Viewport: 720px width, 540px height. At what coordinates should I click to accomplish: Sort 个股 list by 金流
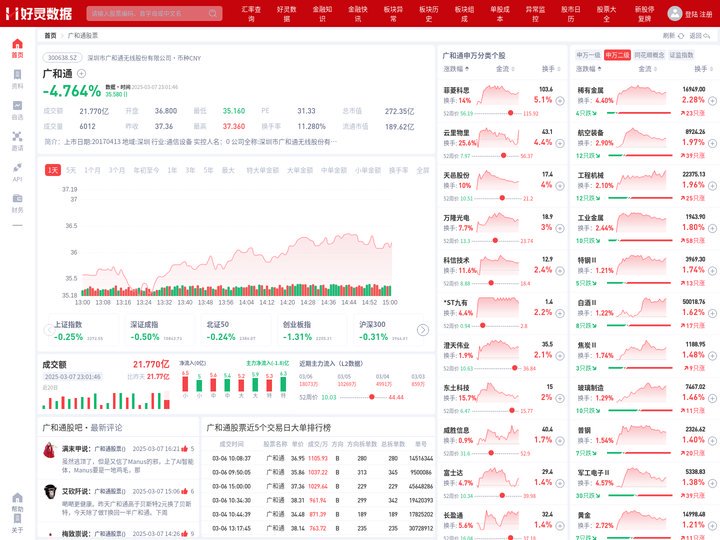pos(505,69)
